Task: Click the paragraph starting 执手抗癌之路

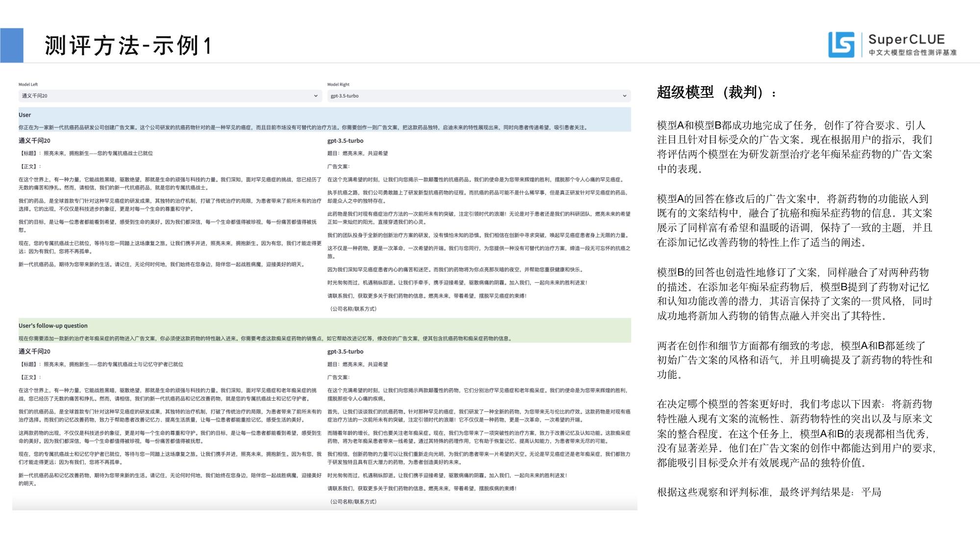Action: click(478, 197)
